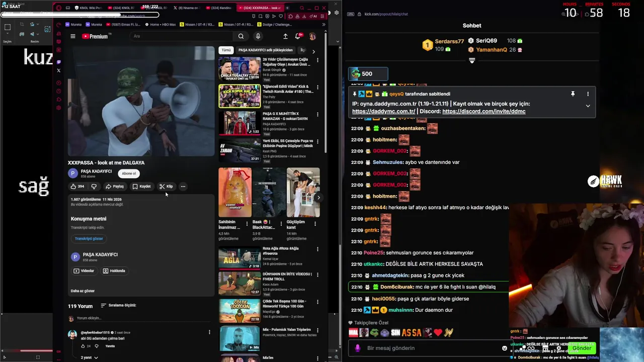Save video using Kaydet button

point(142,187)
